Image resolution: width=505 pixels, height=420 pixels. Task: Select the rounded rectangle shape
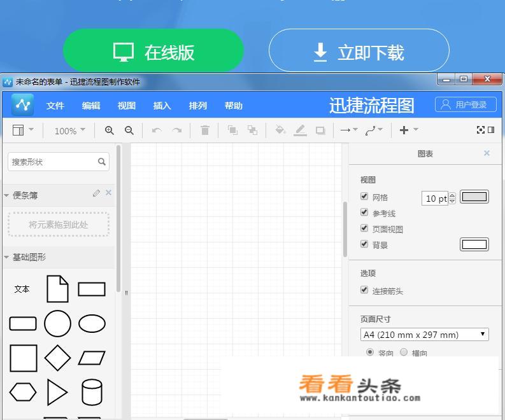pyautogui.click(x=23, y=323)
